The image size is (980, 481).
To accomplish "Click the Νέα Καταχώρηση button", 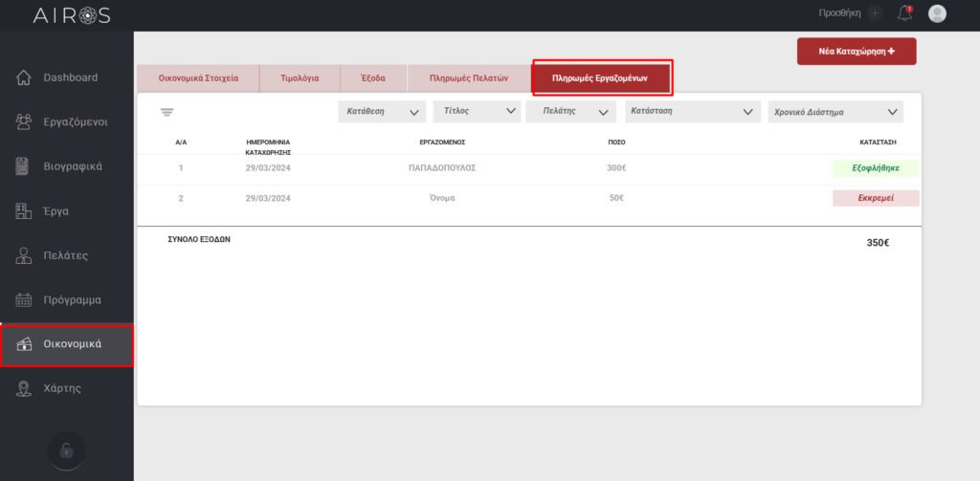I will [857, 52].
